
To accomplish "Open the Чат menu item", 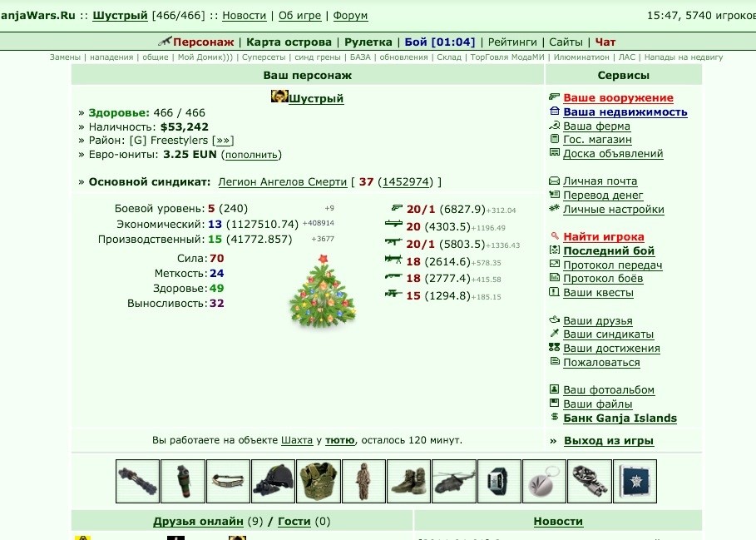I will click(x=605, y=42).
